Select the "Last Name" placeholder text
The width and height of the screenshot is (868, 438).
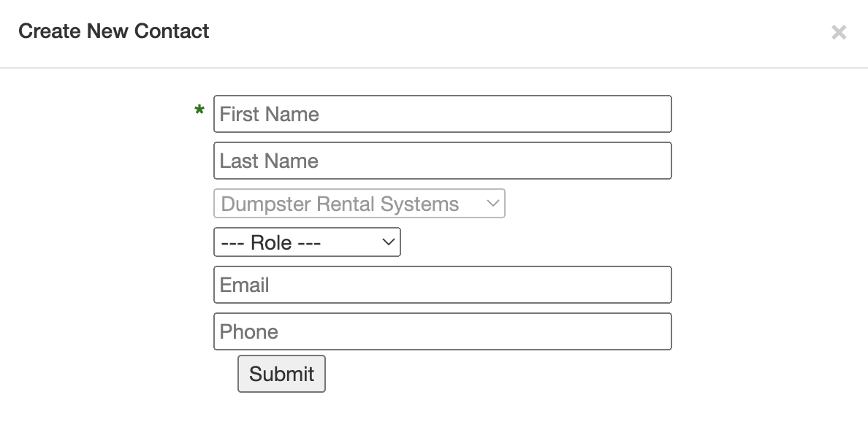[269, 161]
